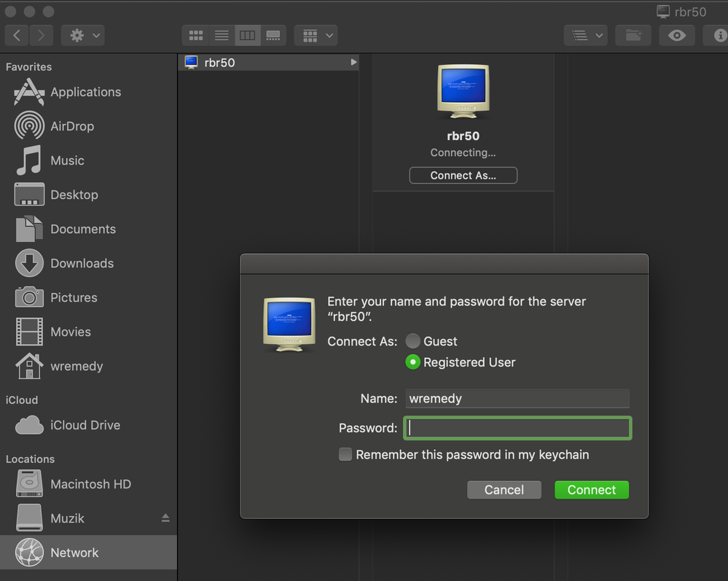Expand the rbr50 column disclosure arrow
Screen dimensions: 728x581
click(353, 63)
